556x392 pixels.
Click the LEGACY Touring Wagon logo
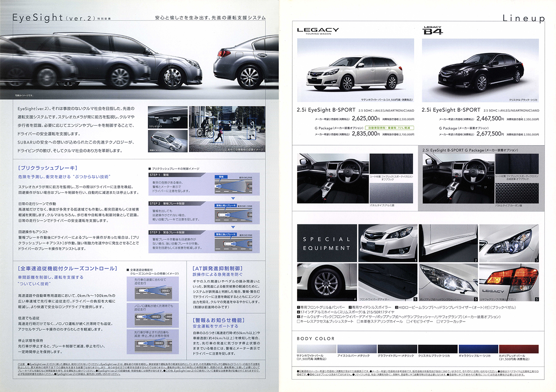pyautogui.click(x=318, y=30)
